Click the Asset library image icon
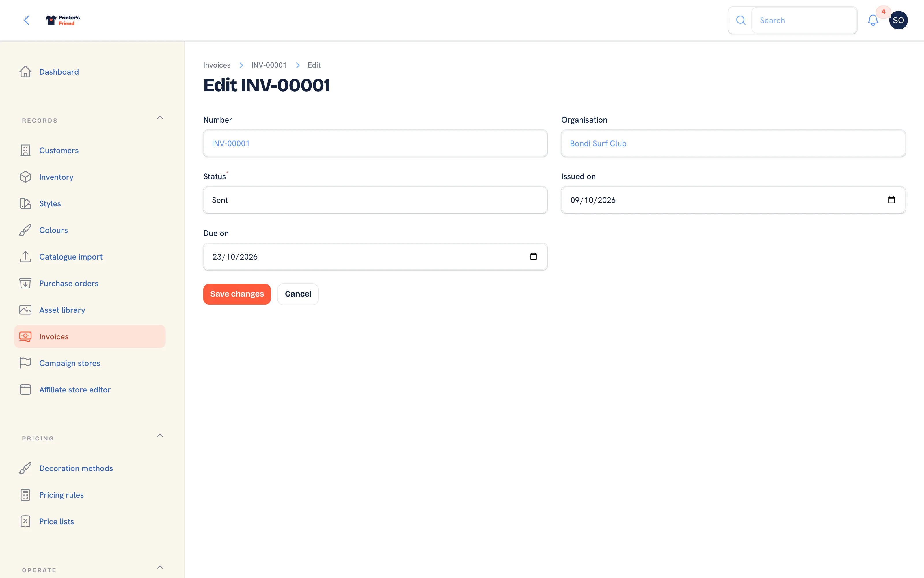924x578 pixels. click(x=25, y=310)
